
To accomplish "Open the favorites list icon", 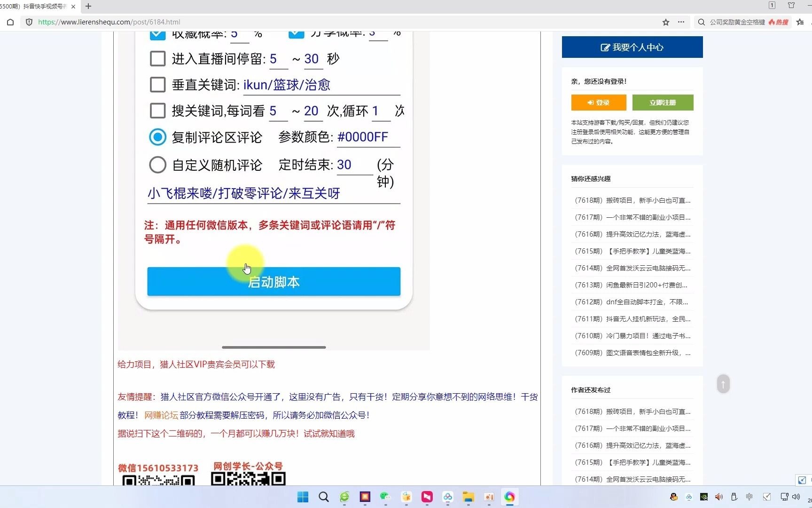I will (x=800, y=22).
